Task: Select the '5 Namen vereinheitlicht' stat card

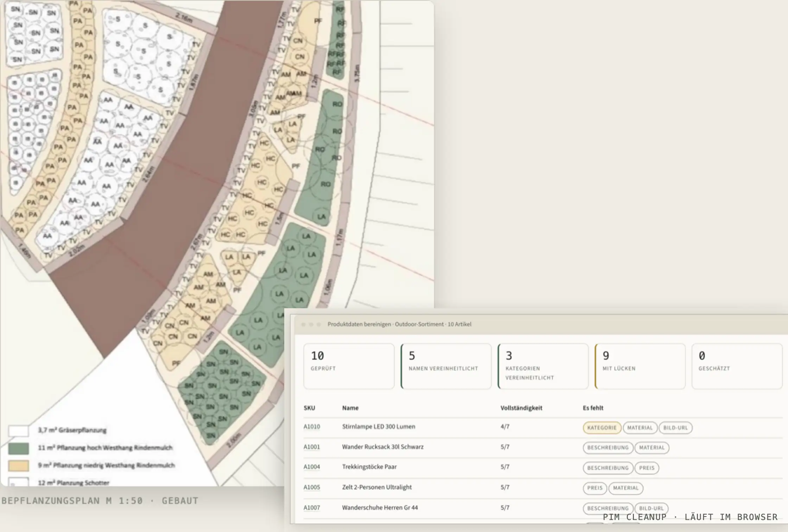Action: click(x=446, y=366)
